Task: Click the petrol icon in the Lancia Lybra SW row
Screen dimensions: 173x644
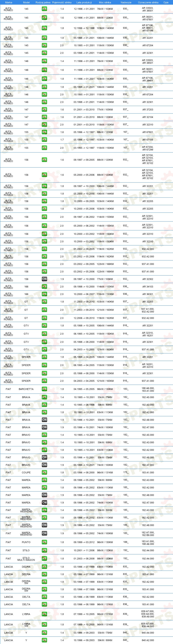Action: [44, 624]
